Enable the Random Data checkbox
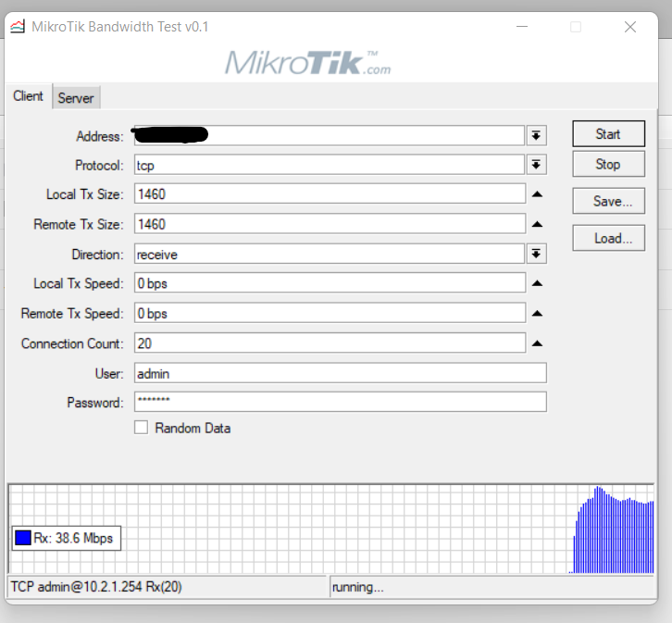Image resolution: width=672 pixels, height=623 pixels. [141, 428]
